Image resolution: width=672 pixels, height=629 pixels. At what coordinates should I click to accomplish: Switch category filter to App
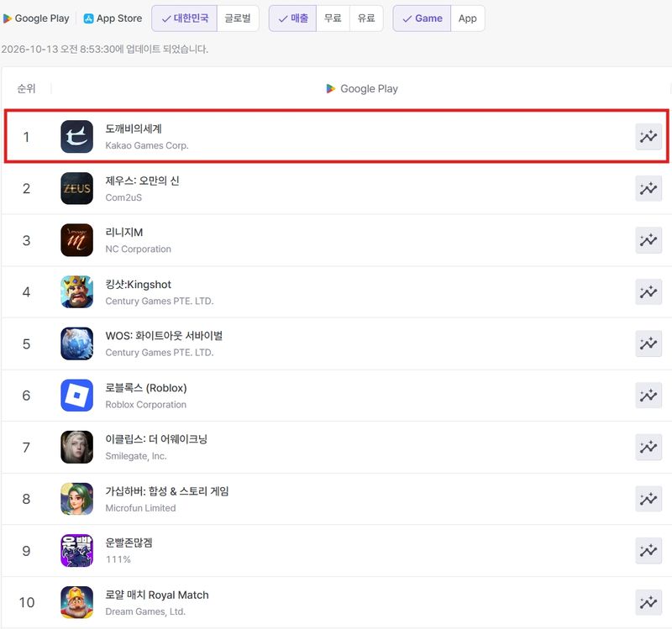pos(468,18)
